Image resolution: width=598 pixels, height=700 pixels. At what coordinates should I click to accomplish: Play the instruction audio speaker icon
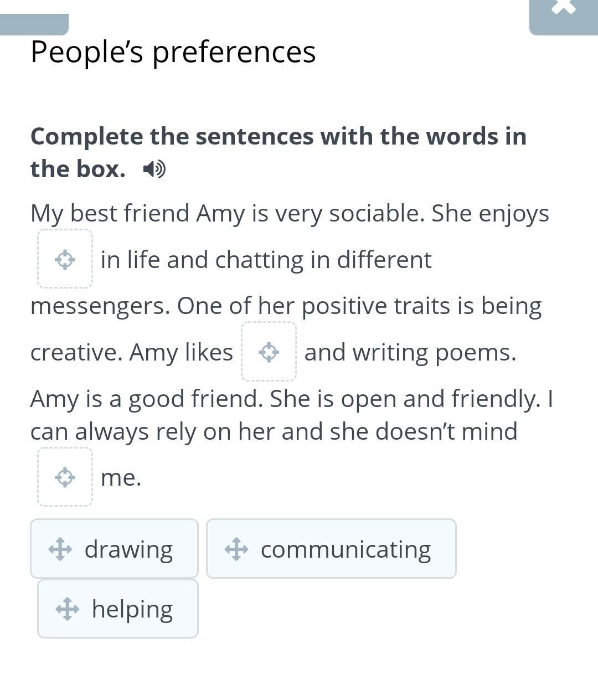154,169
